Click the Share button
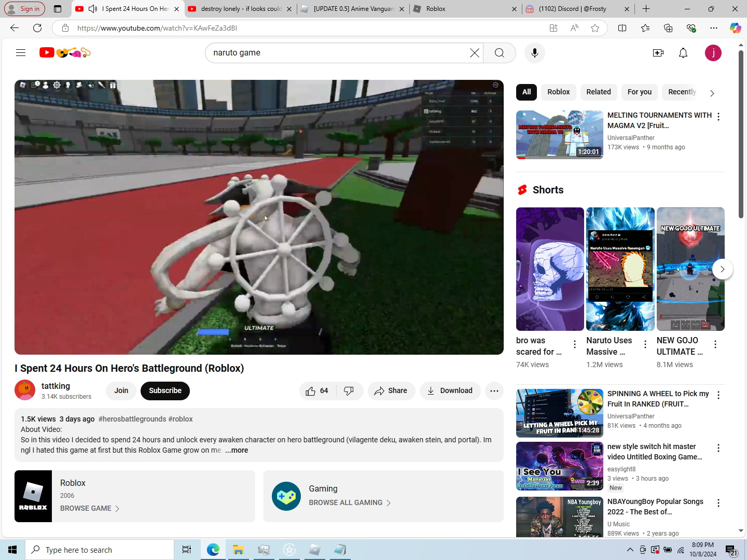This screenshot has width=747, height=560. coord(391,391)
